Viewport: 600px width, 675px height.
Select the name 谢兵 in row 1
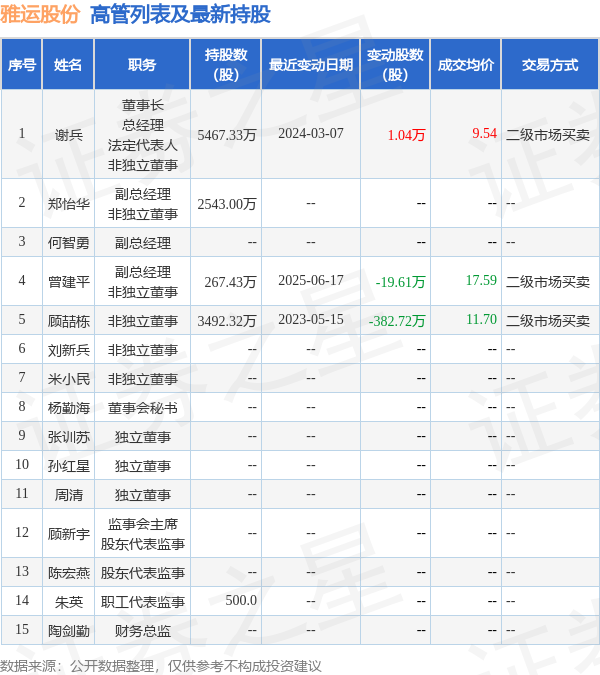(x=68, y=135)
